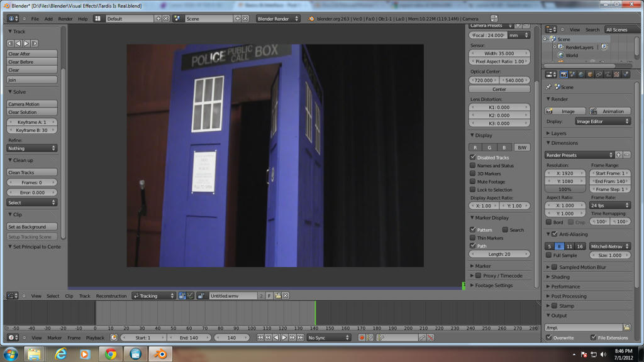Select the Physics properties tab

pos(626,74)
